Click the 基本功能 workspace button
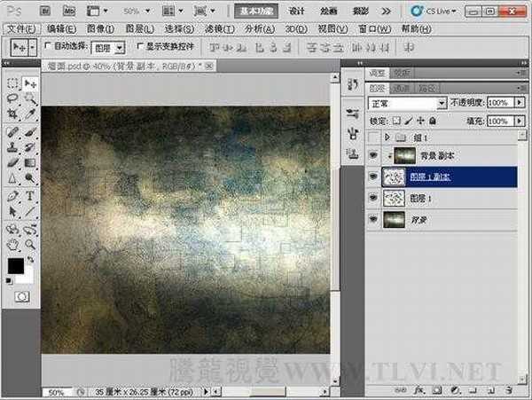This screenshot has height=400, width=532. tap(256, 11)
